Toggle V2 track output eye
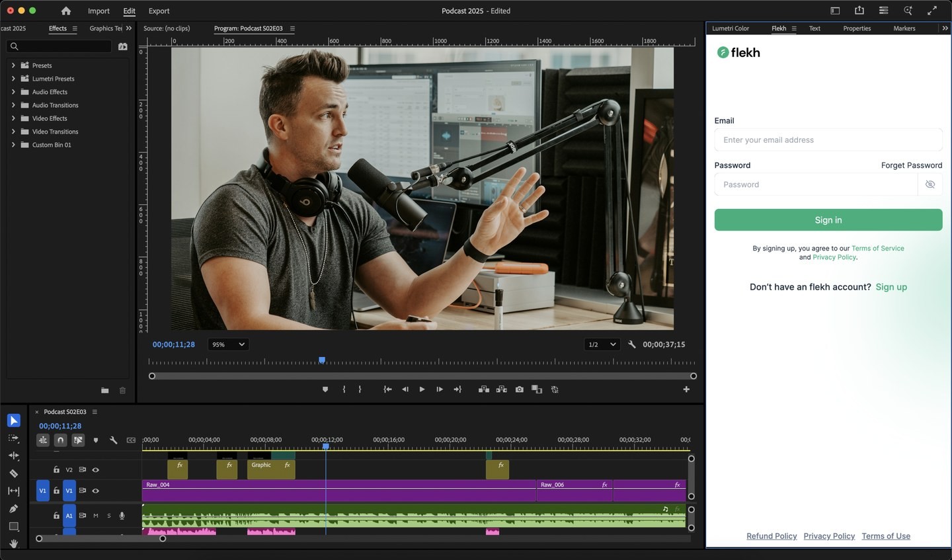The image size is (952, 560). [x=96, y=470]
